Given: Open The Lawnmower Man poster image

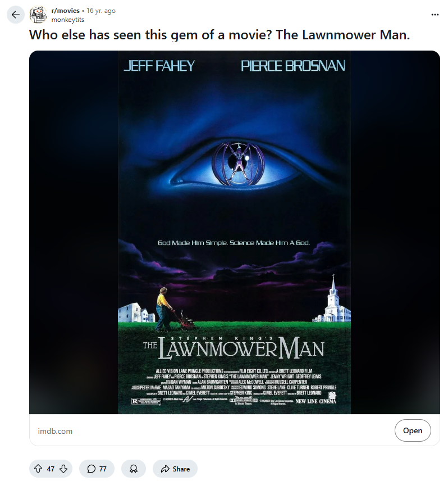Looking at the screenshot, I should click(235, 232).
